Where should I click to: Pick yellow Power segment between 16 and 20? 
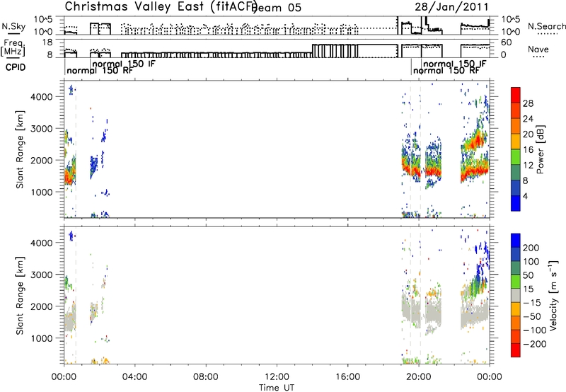[516, 141]
